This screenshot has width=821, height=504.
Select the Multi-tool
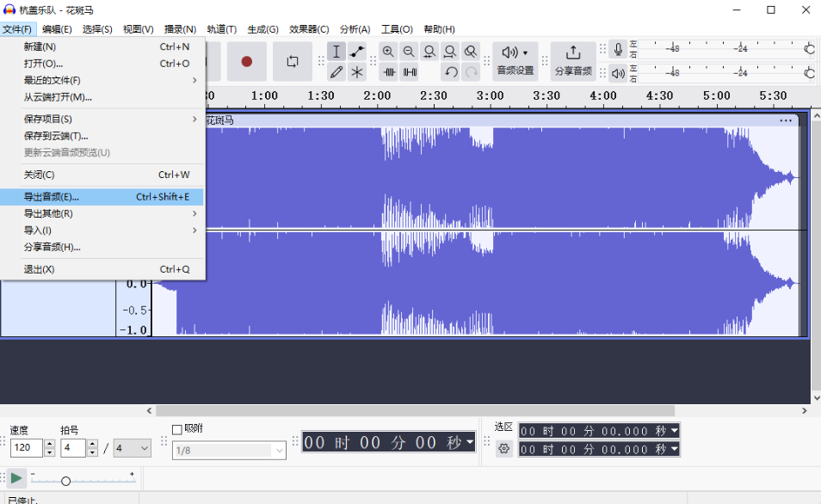(357, 72)
